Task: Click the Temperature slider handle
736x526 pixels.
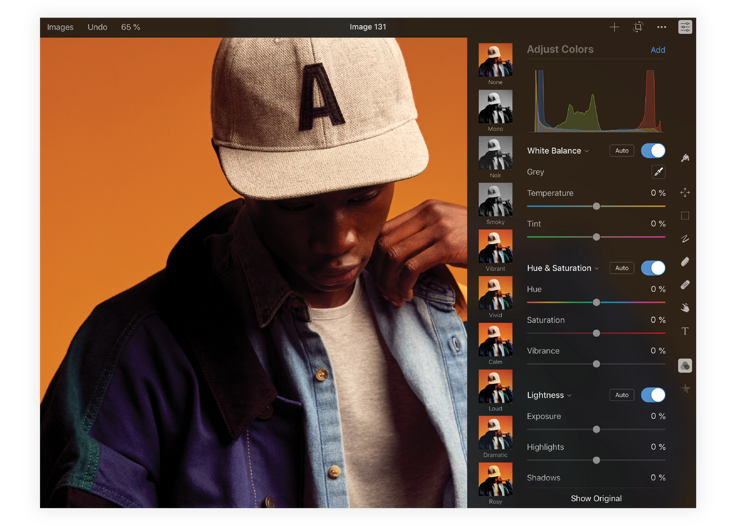Action: (596, 206)
